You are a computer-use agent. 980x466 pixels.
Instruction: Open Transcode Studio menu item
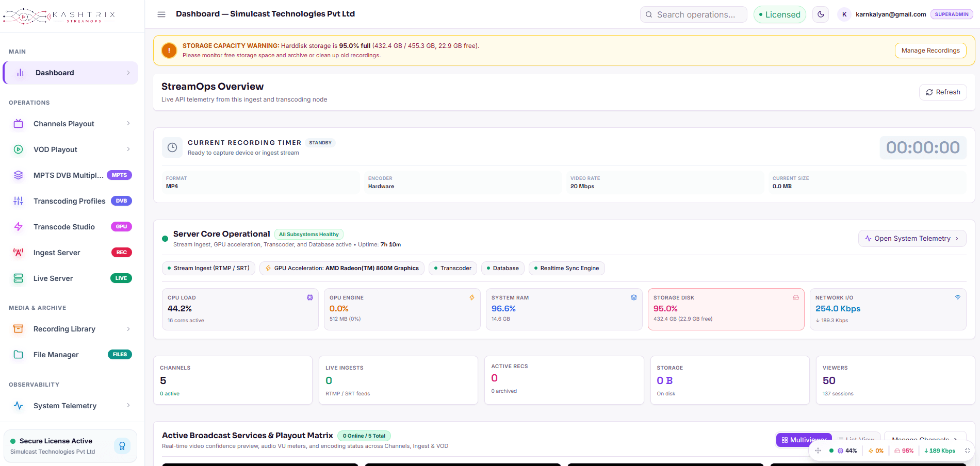click(x=71, y=227)
